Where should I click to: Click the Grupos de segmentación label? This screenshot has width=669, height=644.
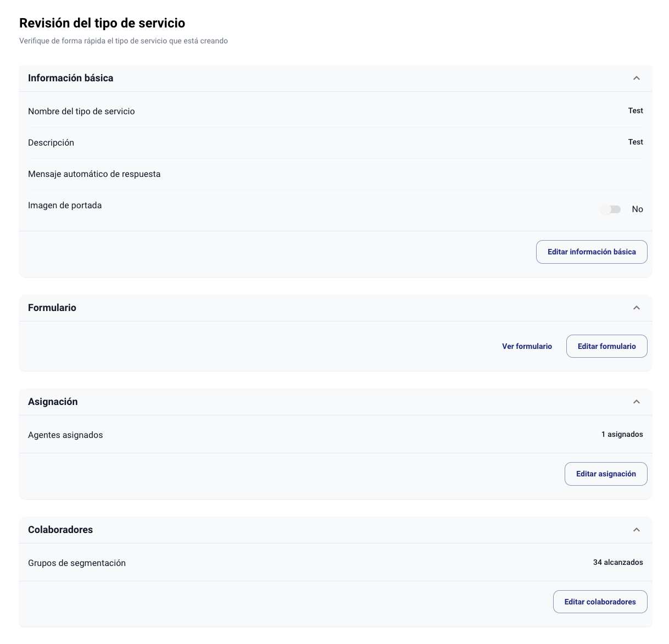point(77,563)
